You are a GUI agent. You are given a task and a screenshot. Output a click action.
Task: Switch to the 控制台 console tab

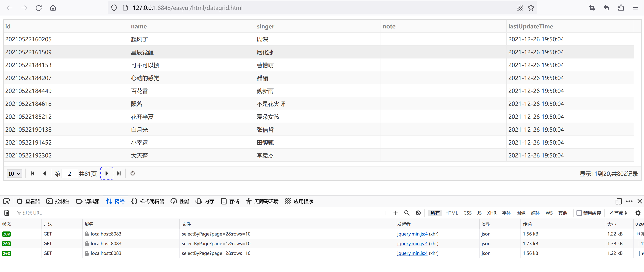58,201
